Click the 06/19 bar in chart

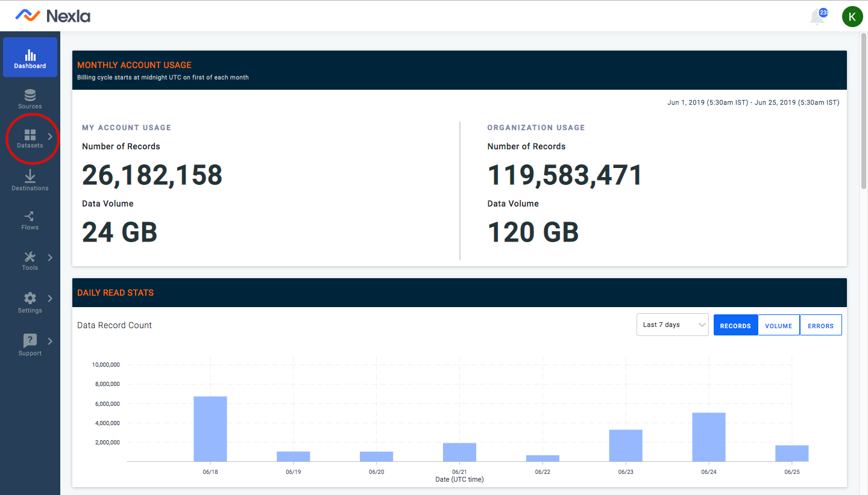[294, 456]
